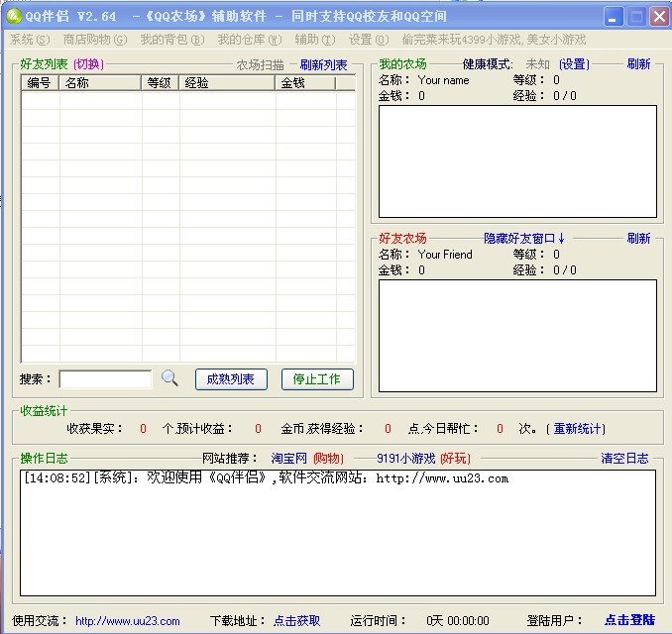
Task: Open the 辅助(T) menu
Action: point(315,40)
